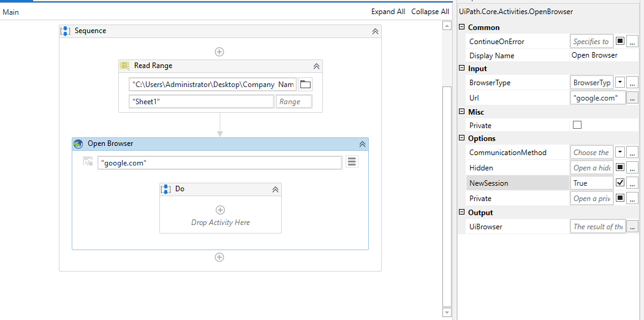
Task: Click the designer vertical scrollbar thumb
Action: [447, 196]
